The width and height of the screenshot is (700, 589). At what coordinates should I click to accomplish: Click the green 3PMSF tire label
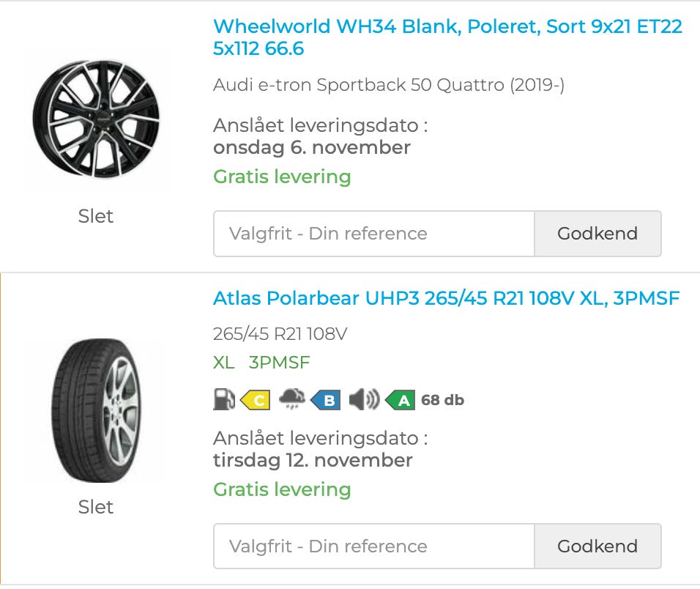279,363
